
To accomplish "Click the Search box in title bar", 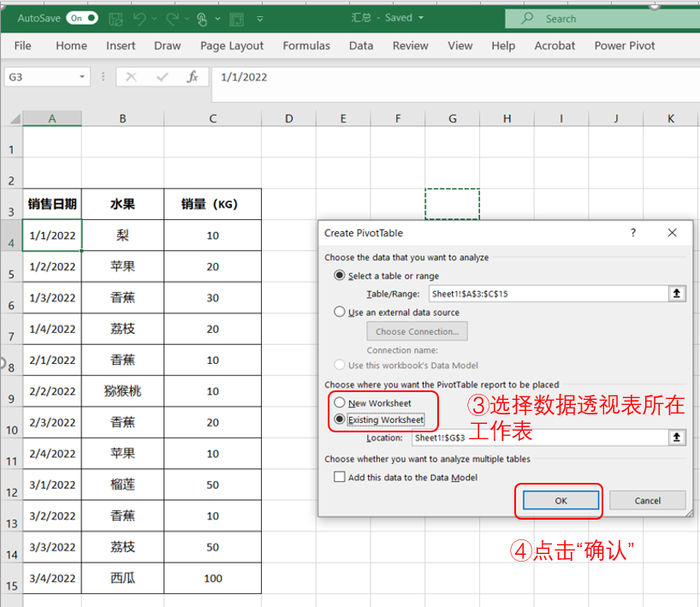I will click(x=602, y=19).
